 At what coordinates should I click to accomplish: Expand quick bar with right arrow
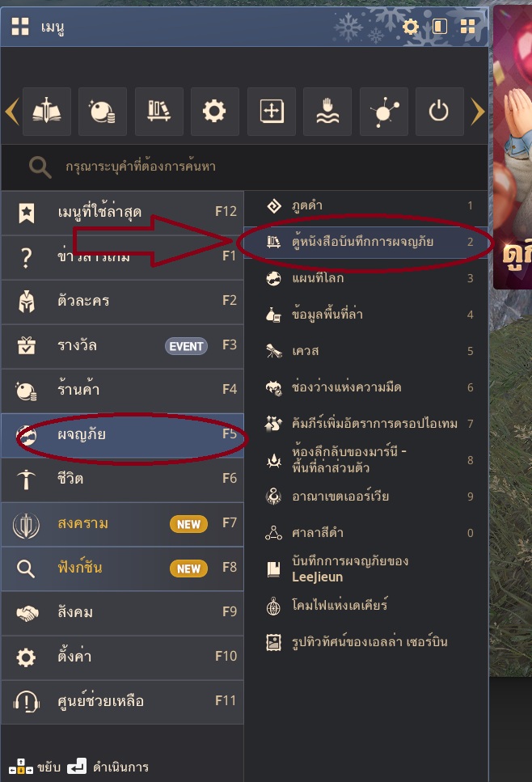[x=477, y=112]
